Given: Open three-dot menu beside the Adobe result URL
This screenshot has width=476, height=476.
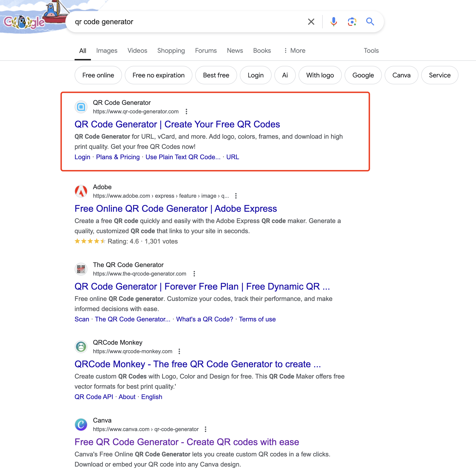Looking at the screenshot, I should pyautogui.click(x=236, y=196).
